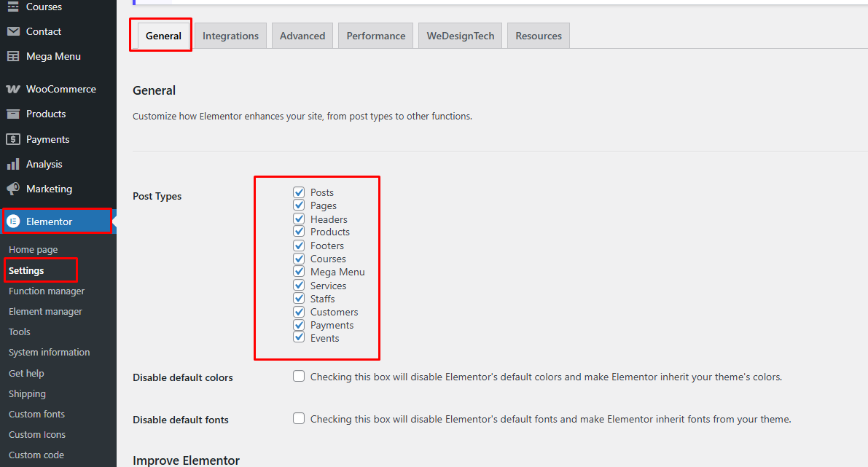Uncheck the Courses post type checkbox

pyautogui.click(x=299, y=259)
